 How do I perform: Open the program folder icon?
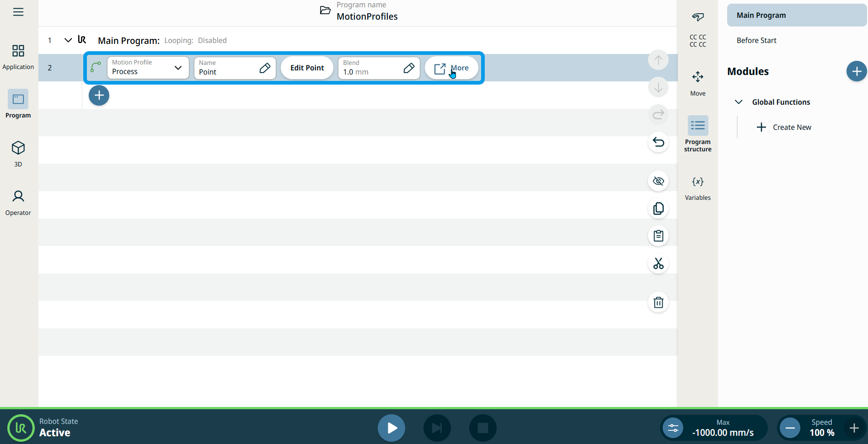(325, 11)
